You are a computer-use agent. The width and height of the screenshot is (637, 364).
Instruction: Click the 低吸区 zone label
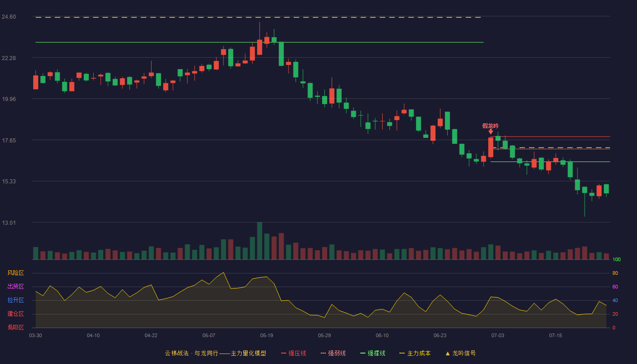coord(15,327)
